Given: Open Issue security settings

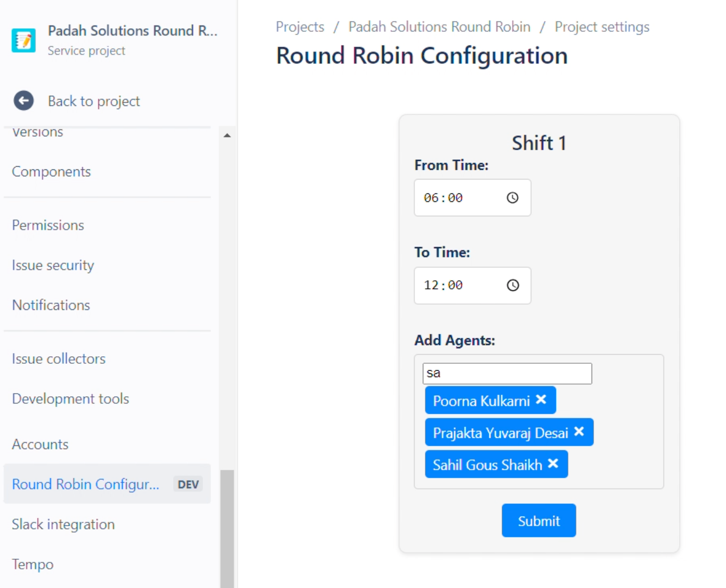Looking at the screenshot, I should click(53, 265).
